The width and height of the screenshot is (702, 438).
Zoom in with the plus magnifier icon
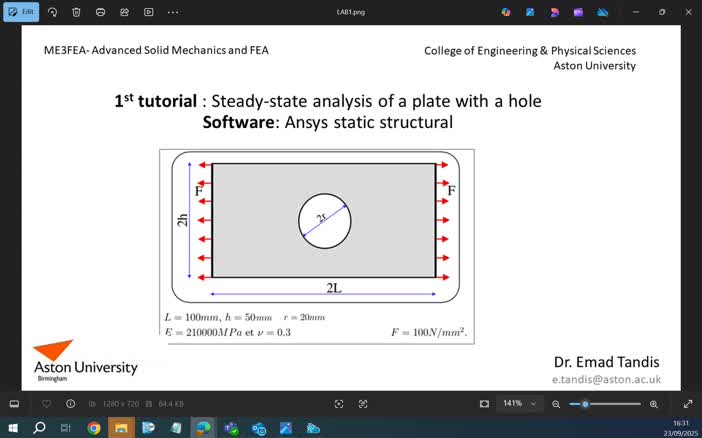[654, 404]
